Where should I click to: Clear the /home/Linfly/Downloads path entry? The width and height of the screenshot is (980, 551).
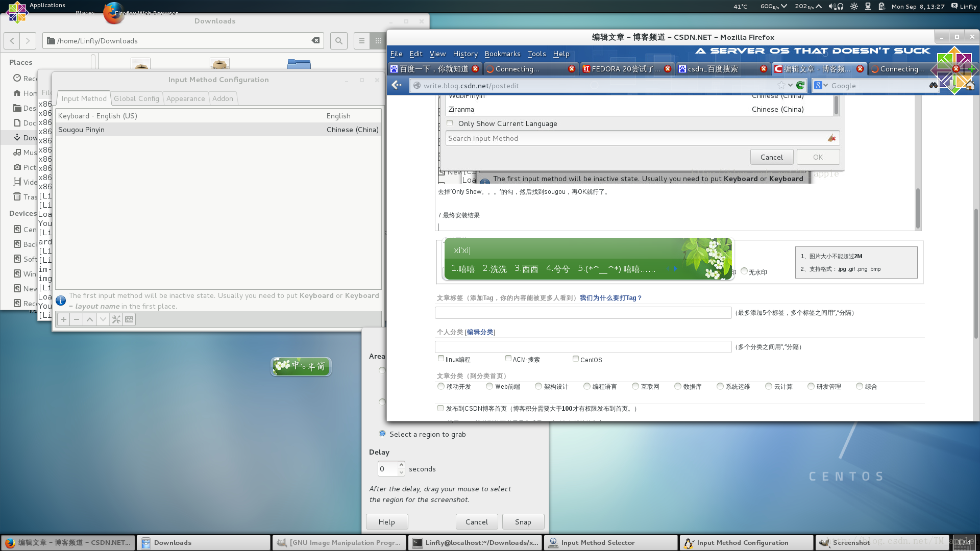315,41
